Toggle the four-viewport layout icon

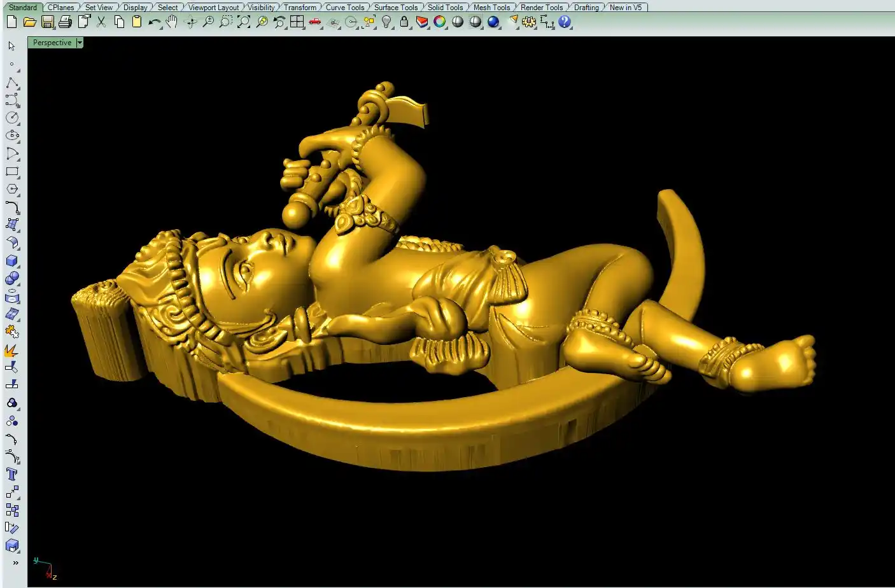coord(297,22)
